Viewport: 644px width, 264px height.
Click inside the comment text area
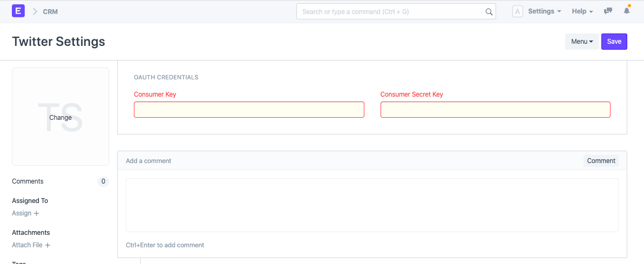pyautogui.click(x=372, y=205)
